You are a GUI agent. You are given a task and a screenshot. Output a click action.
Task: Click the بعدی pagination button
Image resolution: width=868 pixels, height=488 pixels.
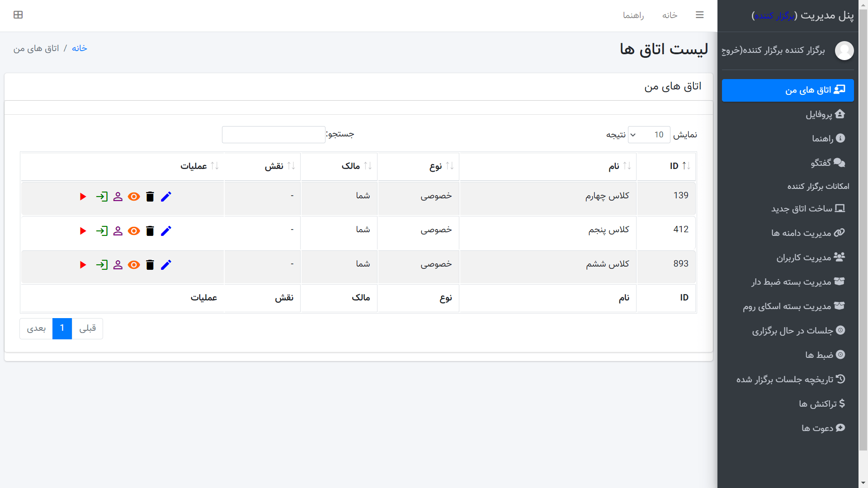coord(36,328)
